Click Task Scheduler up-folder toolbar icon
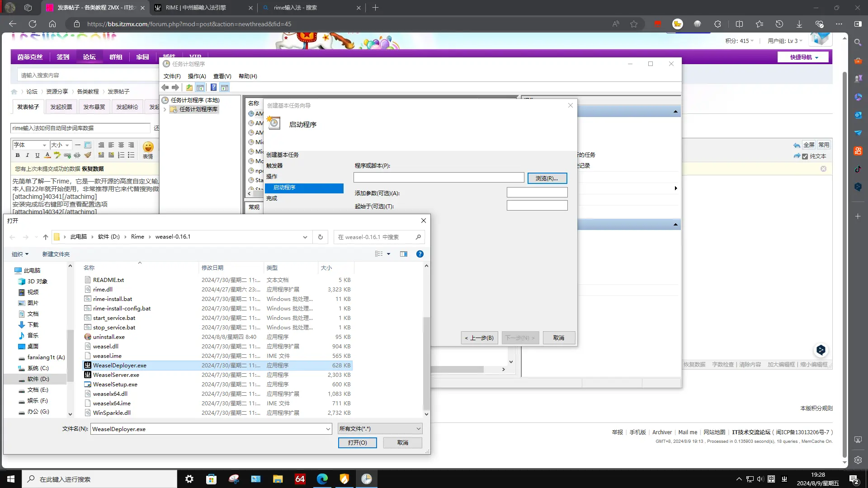868x488 pixels. [x=189, y=88]
